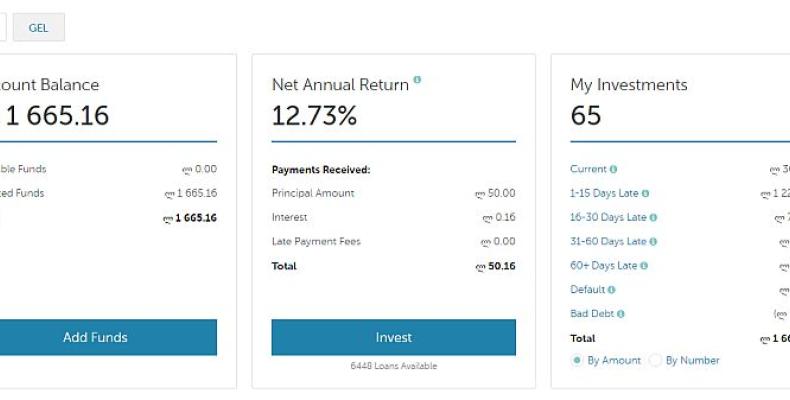790x400 pixels.
Task: Click the Invest button
Action: coord(393,337)
